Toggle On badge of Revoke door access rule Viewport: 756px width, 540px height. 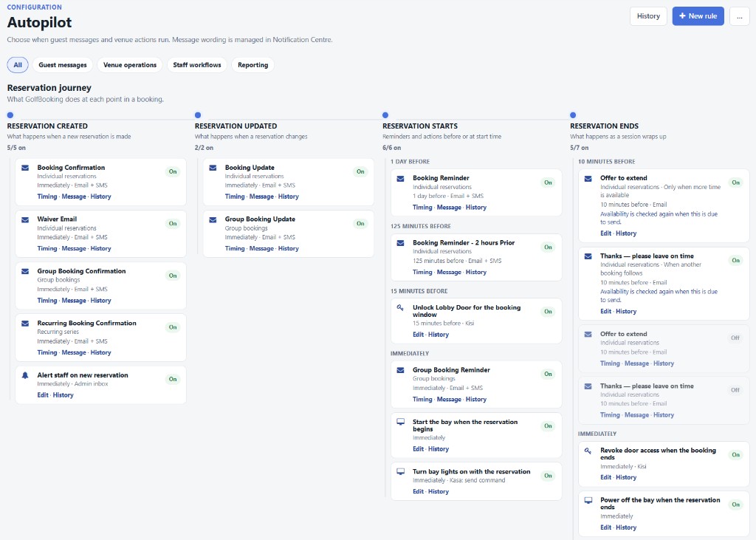click(x=735, y=454)
